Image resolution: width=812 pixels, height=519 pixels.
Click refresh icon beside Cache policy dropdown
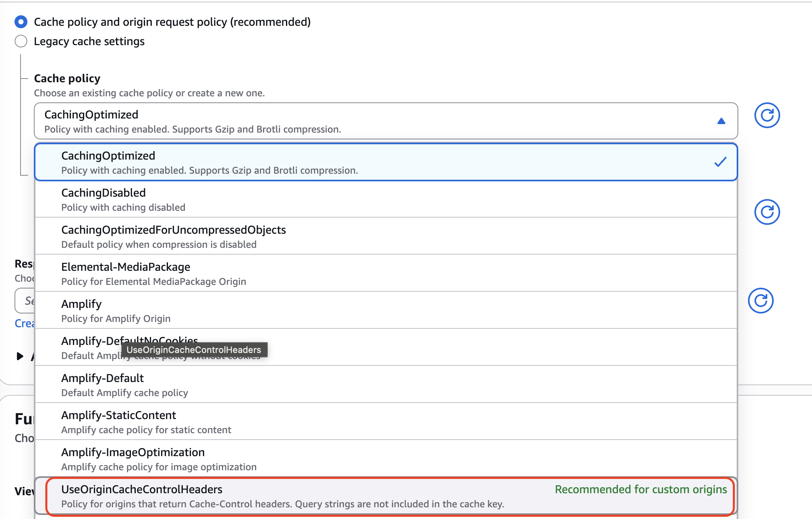pos(767,115)
